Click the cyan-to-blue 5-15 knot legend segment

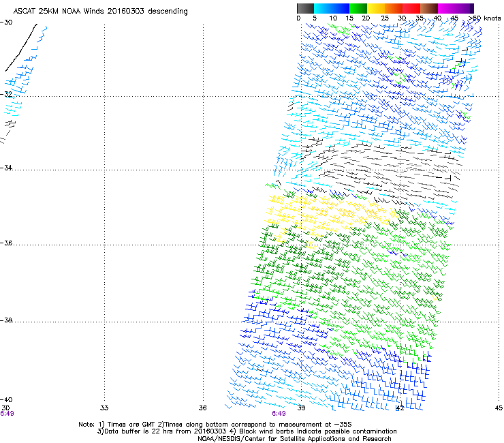(332, 8)
